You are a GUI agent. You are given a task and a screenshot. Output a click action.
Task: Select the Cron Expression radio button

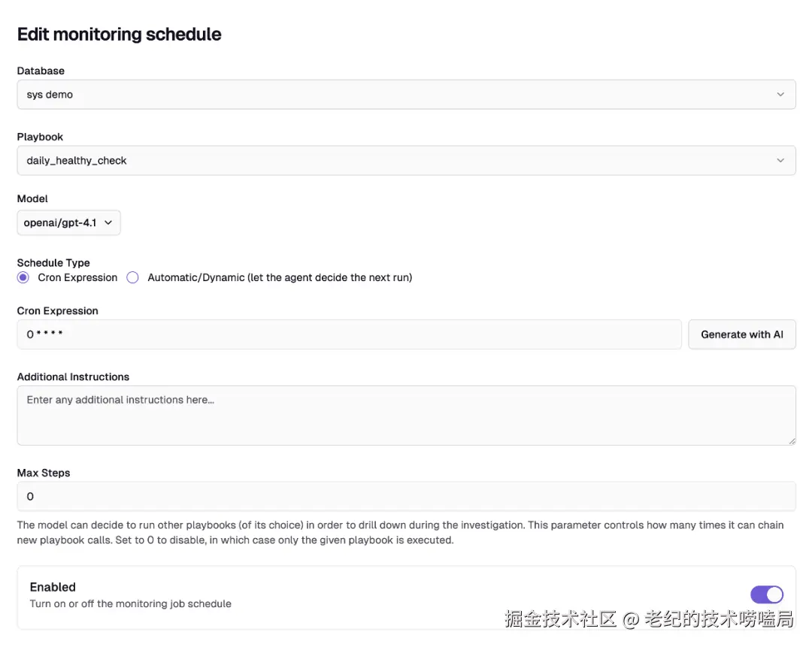click(x=23, y=277)
